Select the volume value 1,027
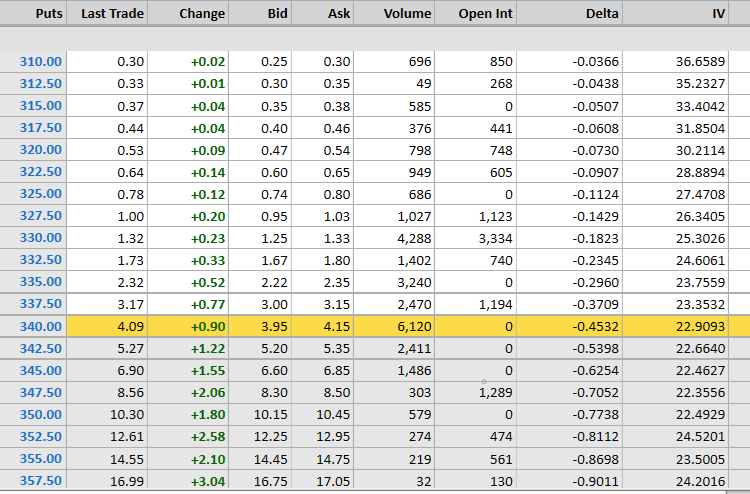 coord(414,216)
